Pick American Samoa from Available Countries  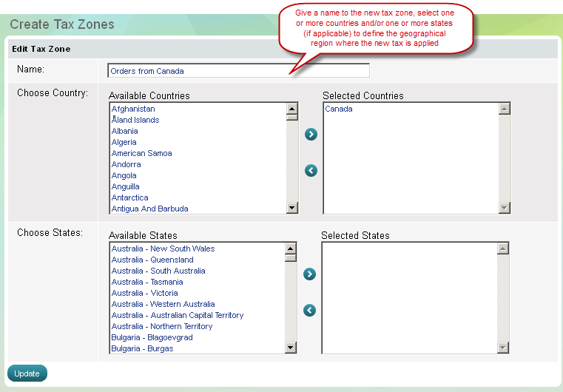pos(141,153)
